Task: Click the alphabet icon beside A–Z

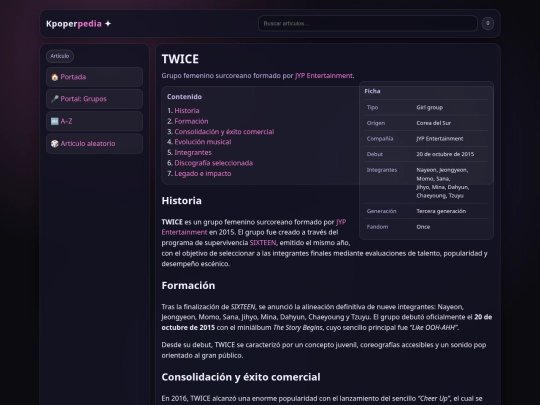Action: (54, 121)
